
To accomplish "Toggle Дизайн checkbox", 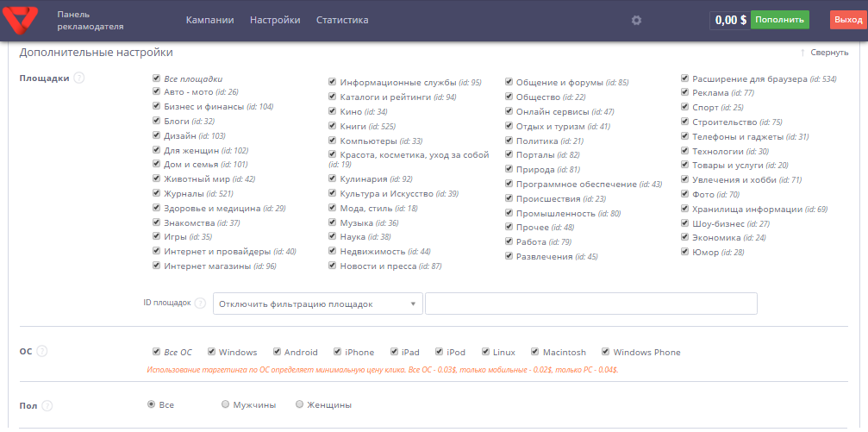I will coord(156,135).
